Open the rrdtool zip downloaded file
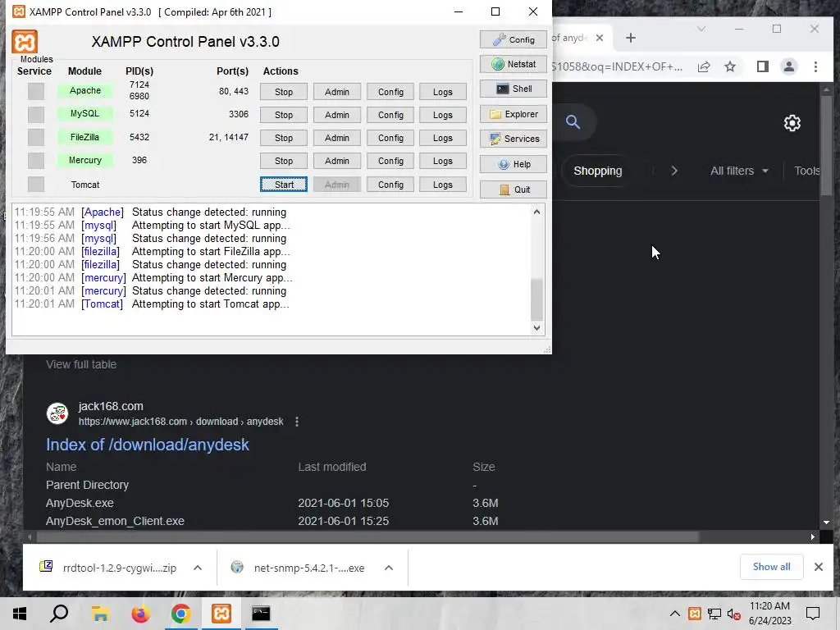 coord(120,568)
